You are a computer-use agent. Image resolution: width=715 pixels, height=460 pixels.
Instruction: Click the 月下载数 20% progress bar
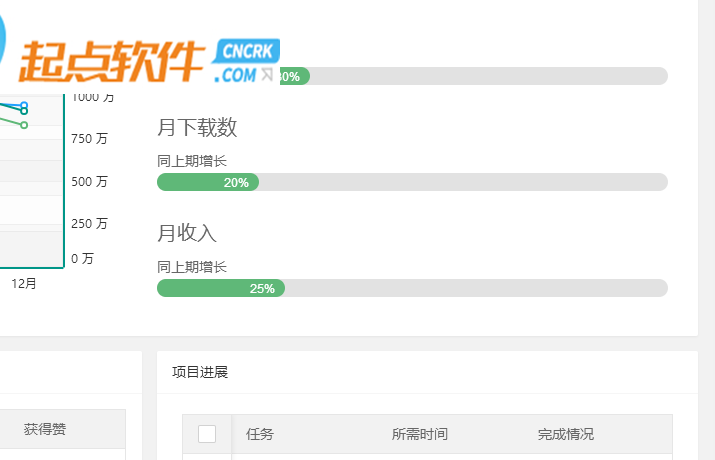tap(412, 182)
